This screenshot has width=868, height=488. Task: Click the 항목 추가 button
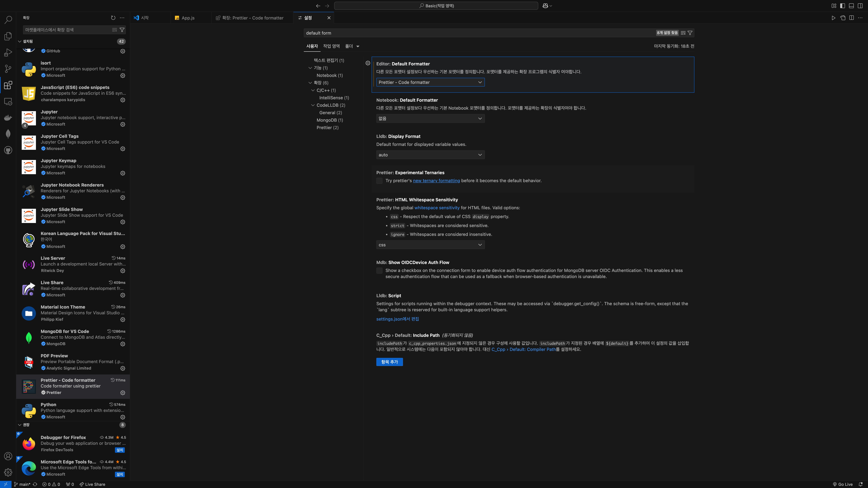tap(389, 362)
